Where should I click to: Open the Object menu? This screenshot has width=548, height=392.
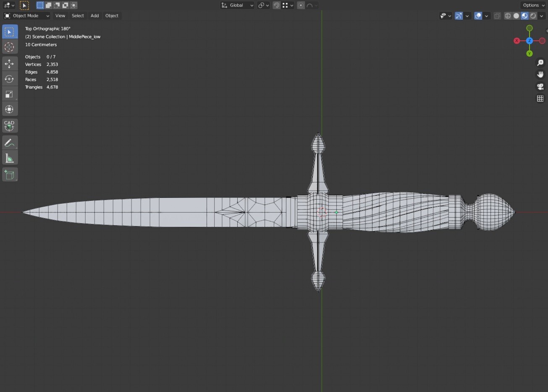112,16
